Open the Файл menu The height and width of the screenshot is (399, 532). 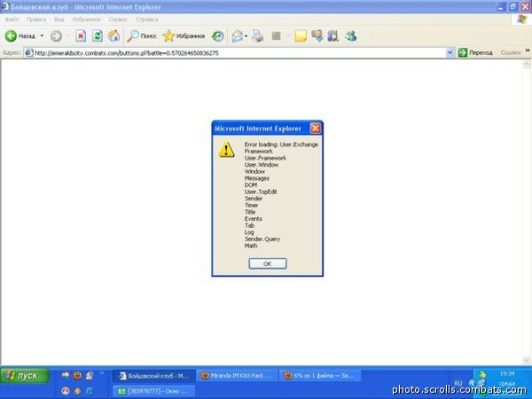pos(12,20)
